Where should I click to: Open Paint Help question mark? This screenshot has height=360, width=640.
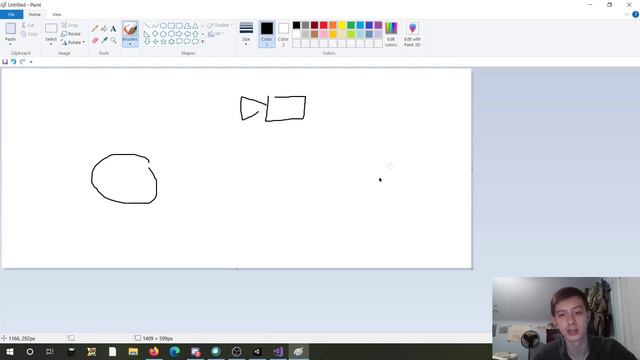pyautogui.click(x=636, y=15)
